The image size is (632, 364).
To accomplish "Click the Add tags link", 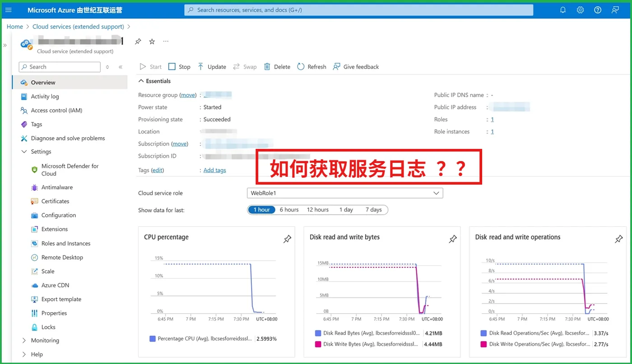I will tap(215, 170).
